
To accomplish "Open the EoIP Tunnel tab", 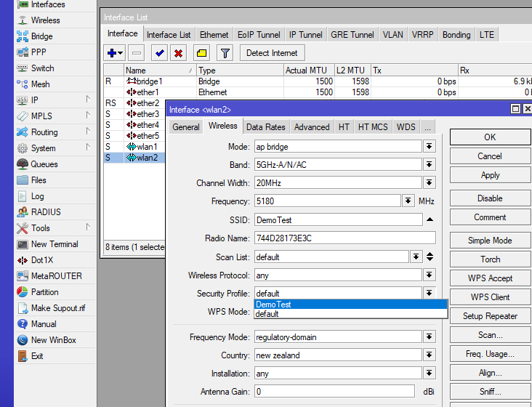I will coord(259,34).
